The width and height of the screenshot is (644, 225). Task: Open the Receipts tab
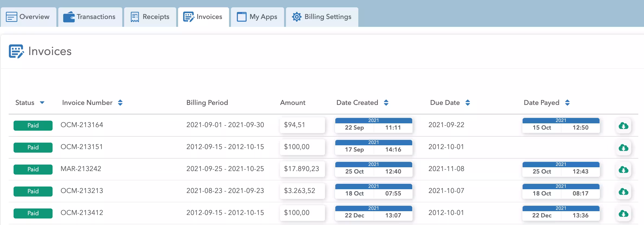click(x=150, y=17)
